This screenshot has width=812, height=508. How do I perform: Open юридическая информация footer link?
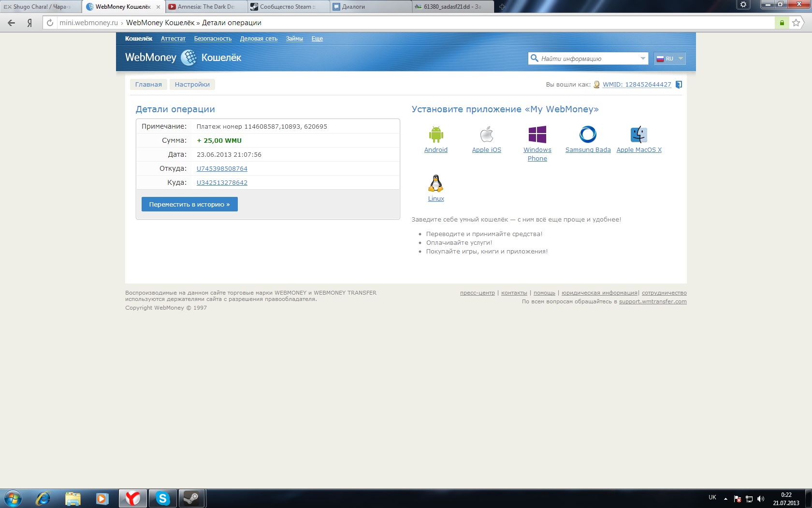coord(599,293)
